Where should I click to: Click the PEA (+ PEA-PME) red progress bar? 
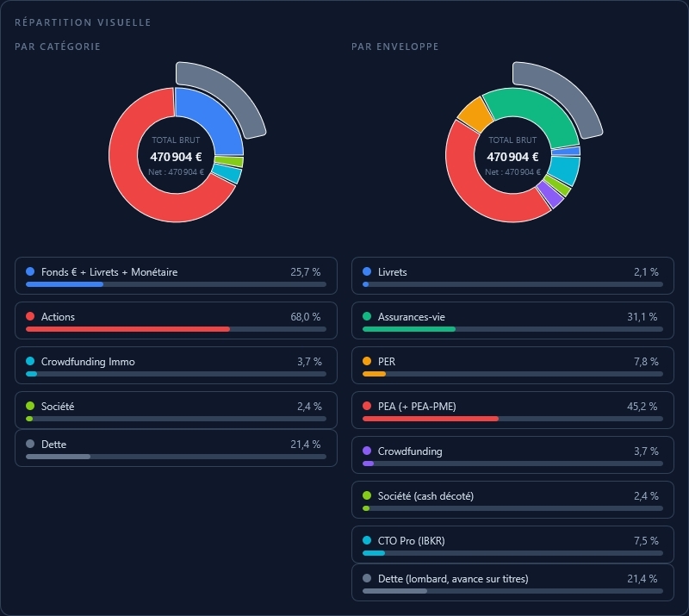(431, 419)
